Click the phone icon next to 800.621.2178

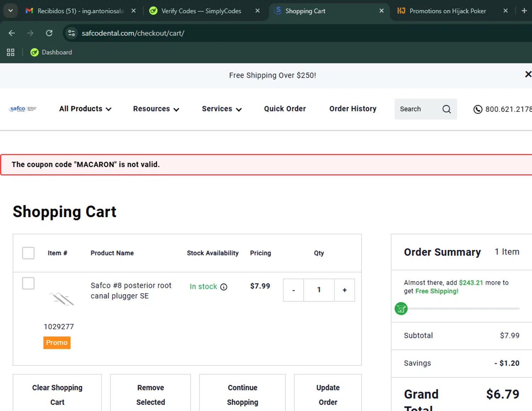coord(478,109)
